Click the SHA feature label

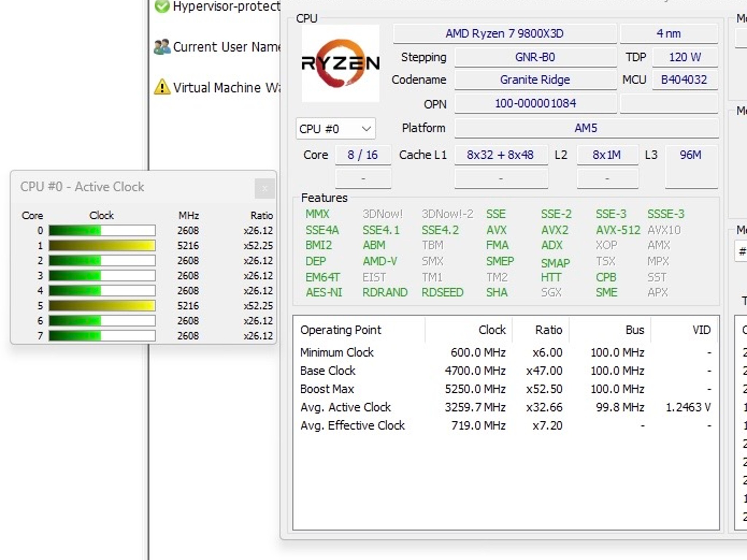coord(497,292)
